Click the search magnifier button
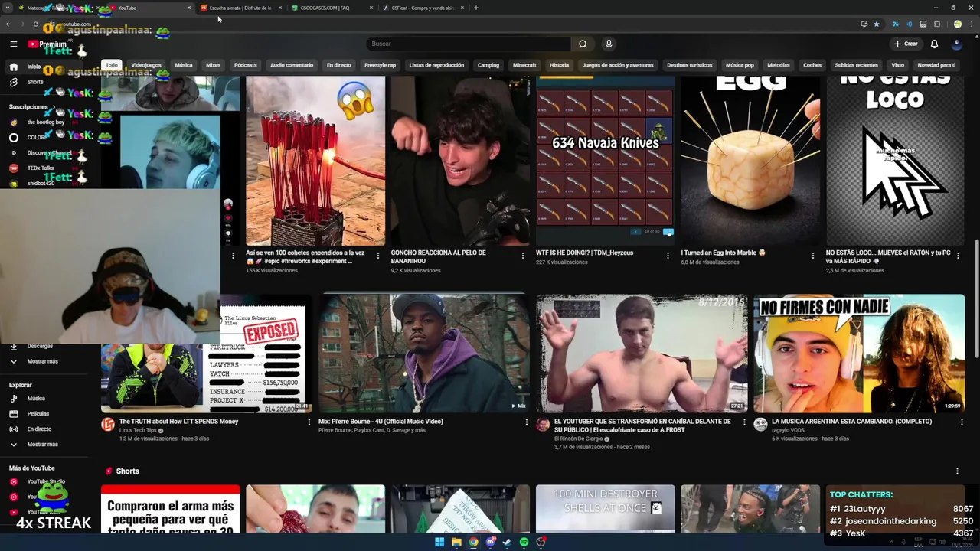This screenshot has height=551, width=980. pos(583,44)
